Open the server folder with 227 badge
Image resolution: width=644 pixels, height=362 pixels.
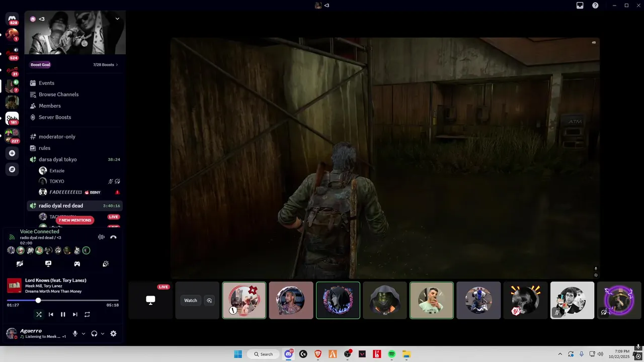point(12,136)
